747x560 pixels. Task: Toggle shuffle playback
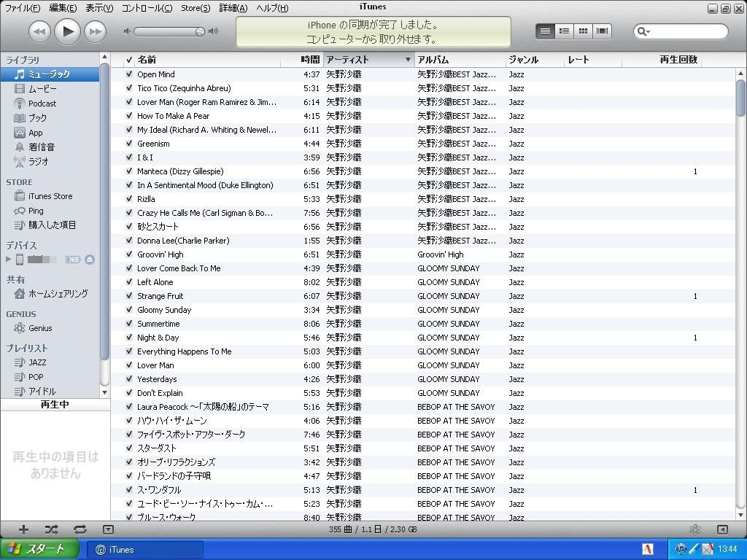click(x=51, y=529)
